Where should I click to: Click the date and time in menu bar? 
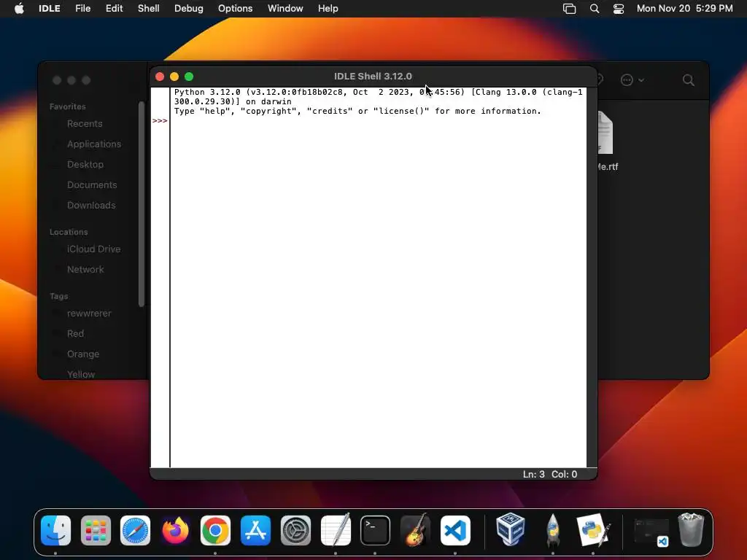pyautogui.click(x=684, y=9)
